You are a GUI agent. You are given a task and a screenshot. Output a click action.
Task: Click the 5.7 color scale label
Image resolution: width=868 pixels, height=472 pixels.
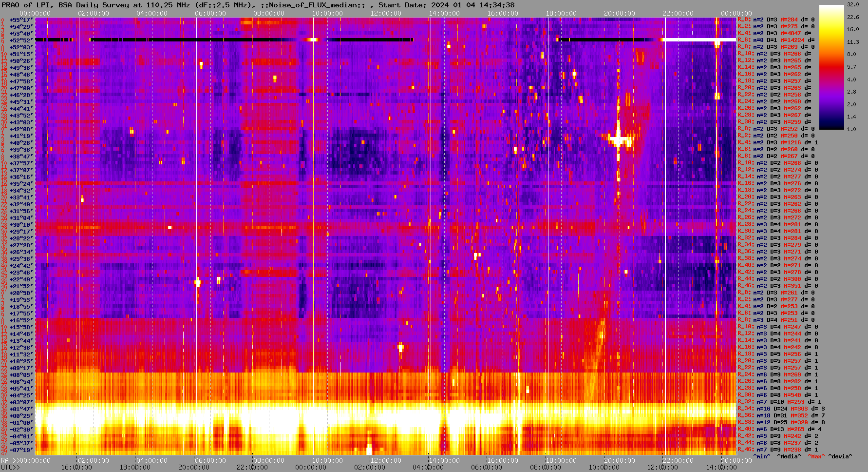(x=851, y=67)
